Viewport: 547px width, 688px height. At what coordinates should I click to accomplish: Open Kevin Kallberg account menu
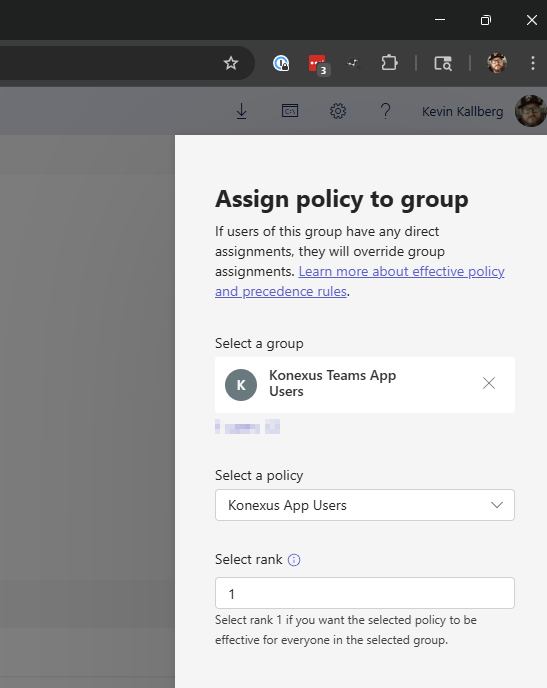(462, 111)
